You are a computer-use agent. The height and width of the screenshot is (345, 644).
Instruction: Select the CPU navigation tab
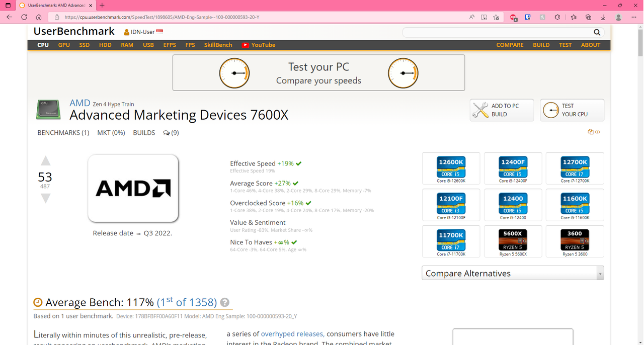[43, 45]
